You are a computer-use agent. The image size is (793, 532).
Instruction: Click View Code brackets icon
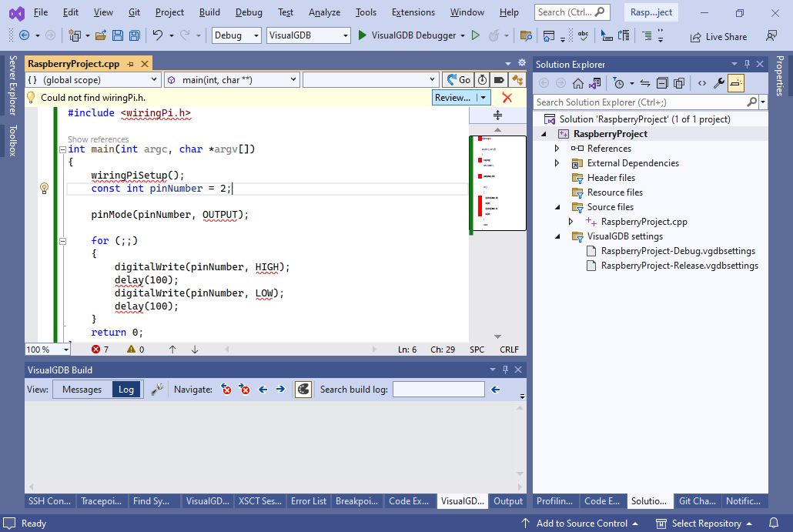pos(702,83)
